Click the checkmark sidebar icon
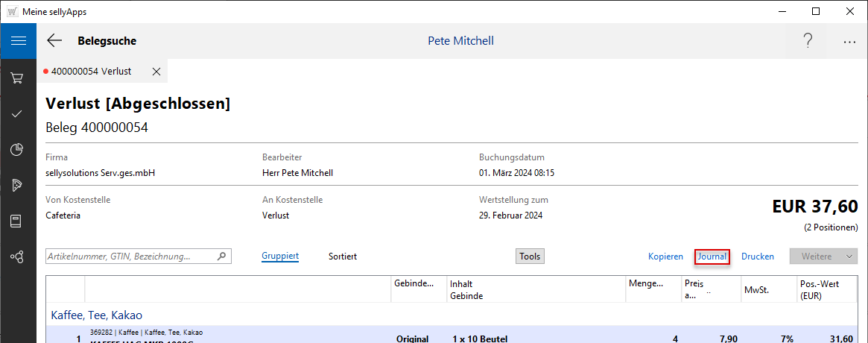 coord(18,113)
